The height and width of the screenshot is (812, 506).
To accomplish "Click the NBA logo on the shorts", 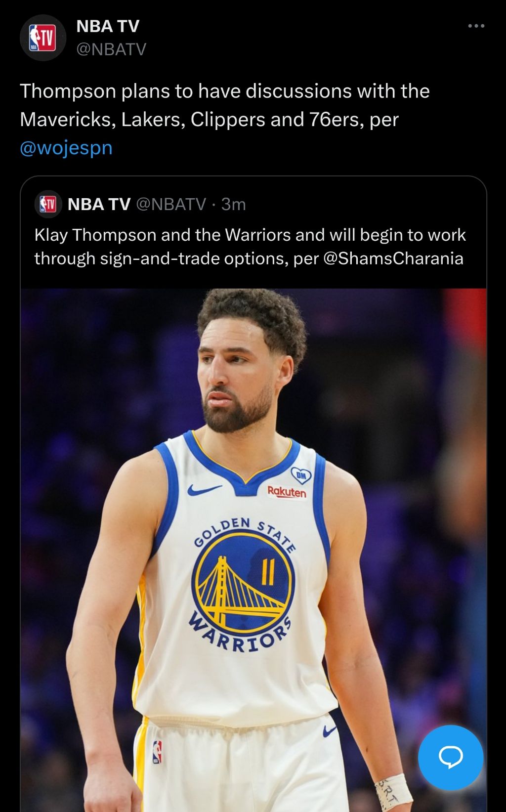I will click(x=157, y=752).
